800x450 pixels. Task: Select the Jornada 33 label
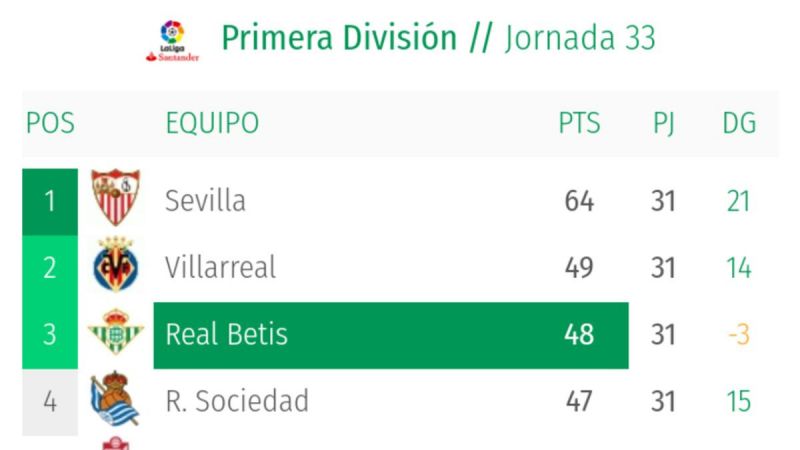pos(580,39)
